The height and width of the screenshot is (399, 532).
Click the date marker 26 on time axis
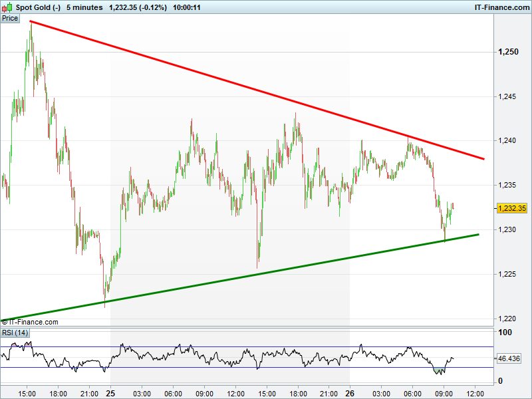(350, 392)
